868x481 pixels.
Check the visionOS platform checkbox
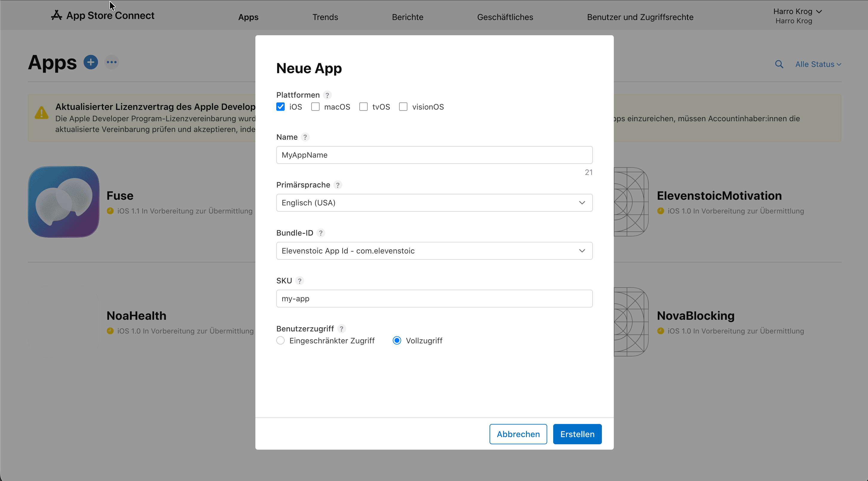click(x=403, y=107)
